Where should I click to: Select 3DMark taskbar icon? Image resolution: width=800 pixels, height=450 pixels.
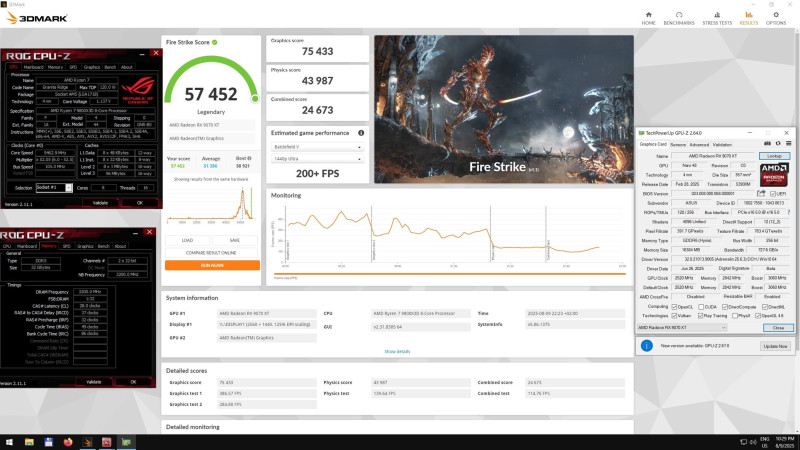(87, 442)
